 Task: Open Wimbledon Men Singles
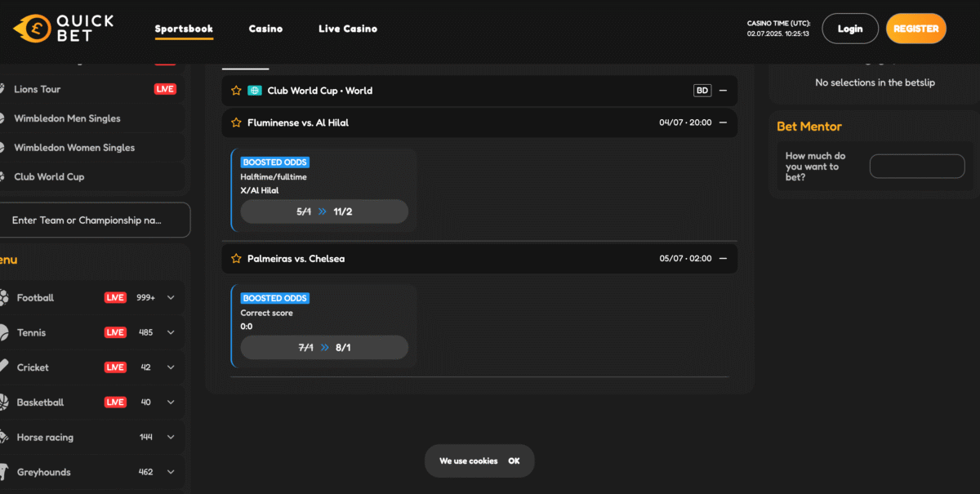pyautogui.click(x=67, y=118)
